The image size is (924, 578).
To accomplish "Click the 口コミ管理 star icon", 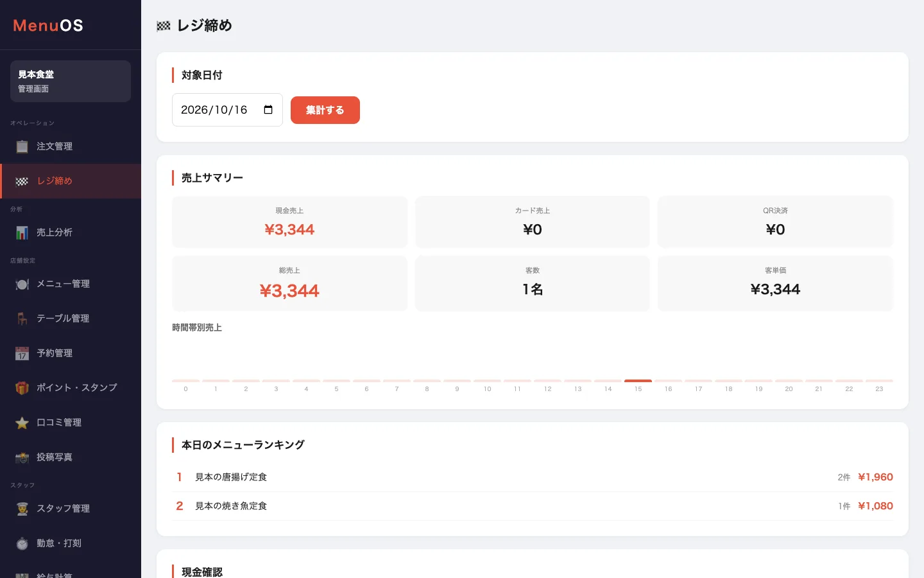I will point(22,423).
